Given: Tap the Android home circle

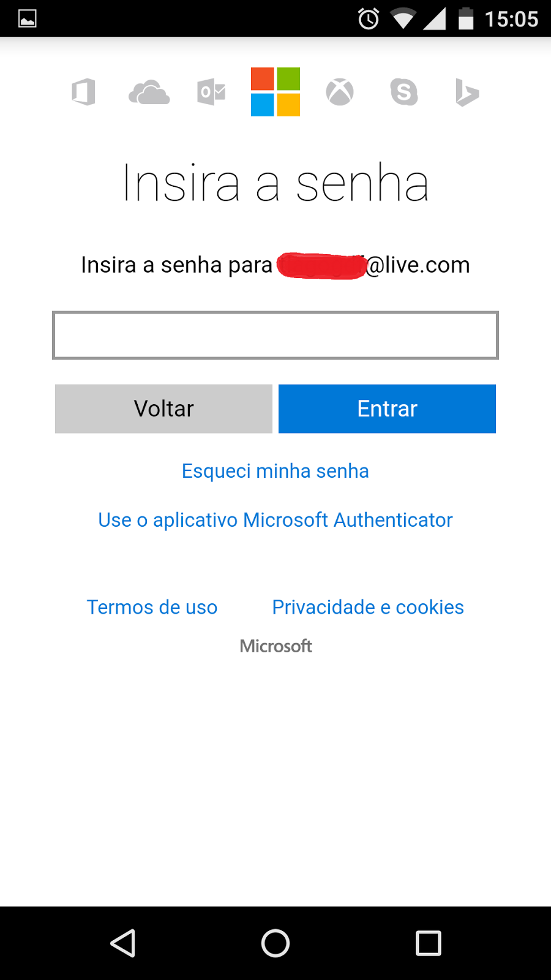Looking at the screenshot, I should click(275, 943).
